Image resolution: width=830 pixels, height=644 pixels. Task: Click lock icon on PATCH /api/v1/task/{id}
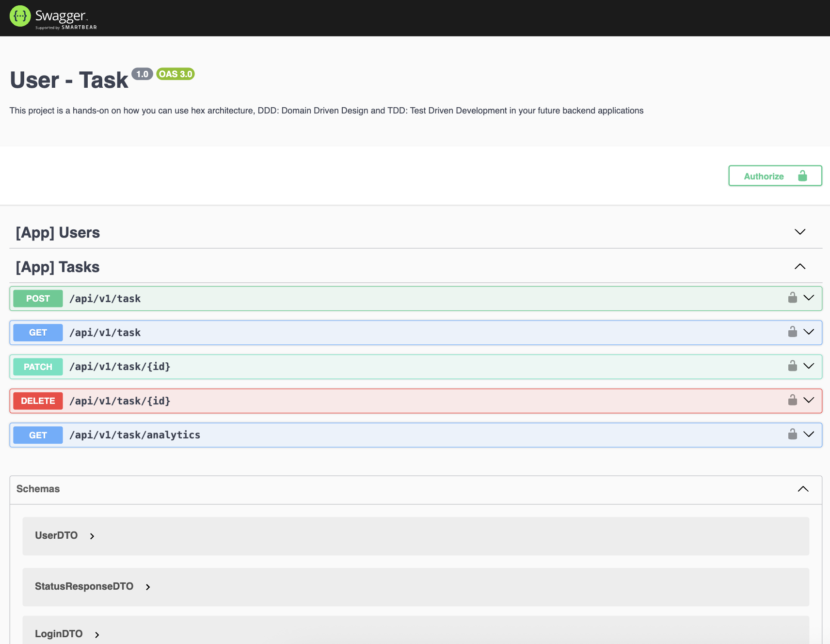(793, 366)
